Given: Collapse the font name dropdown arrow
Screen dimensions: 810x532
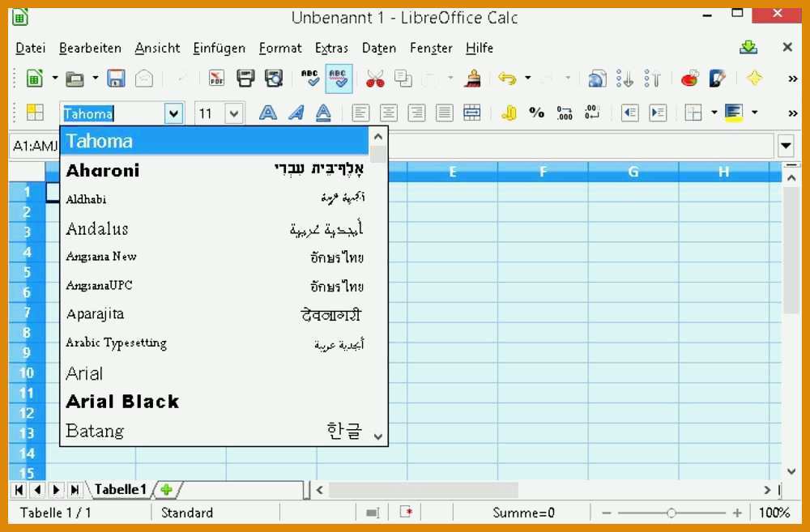Looking at the screenshot, I should [x=173, y=113].
